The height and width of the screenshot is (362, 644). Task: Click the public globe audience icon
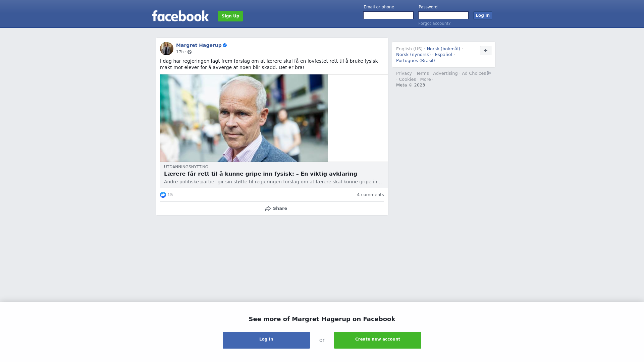[x=190, y=52]
